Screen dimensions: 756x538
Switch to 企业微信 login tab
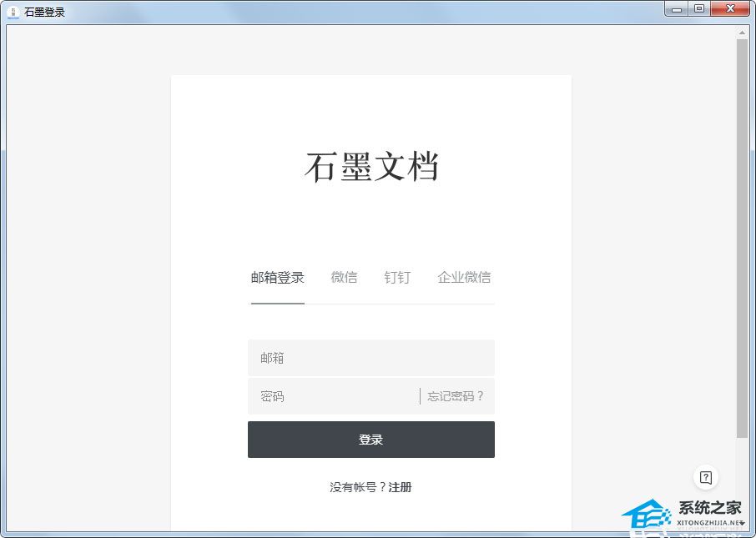point(464,277)
